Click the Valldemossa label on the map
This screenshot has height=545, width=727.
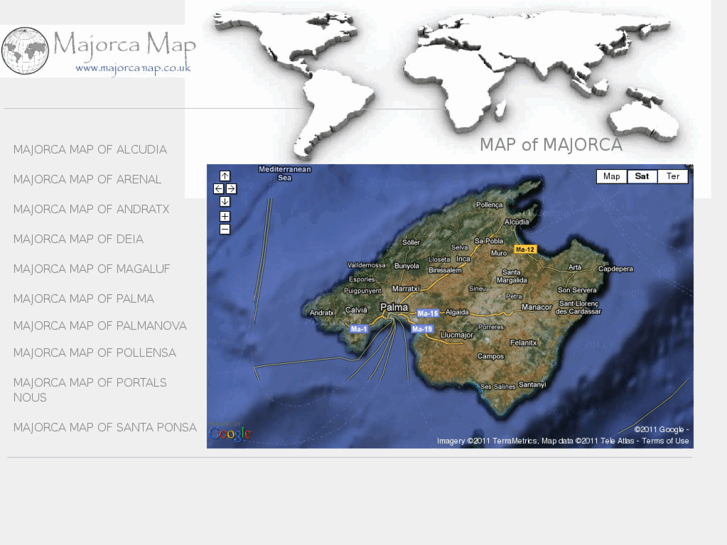[x=366, y=265]
